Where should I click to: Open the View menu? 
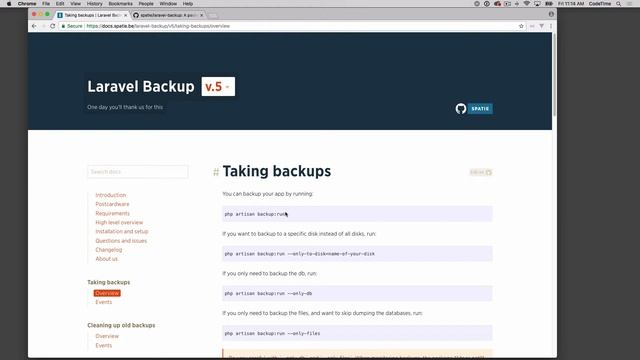76,4
